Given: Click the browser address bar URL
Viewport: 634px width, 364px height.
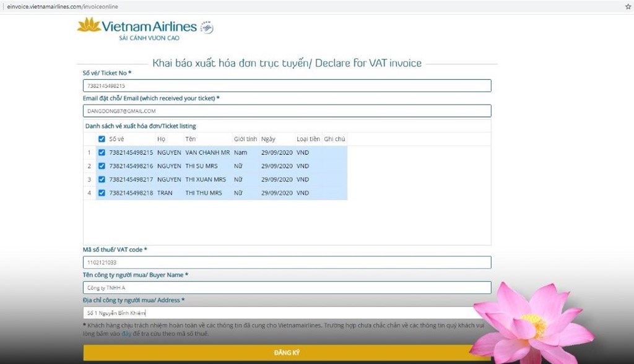Looking at the screenshot, I should point(63,6).
